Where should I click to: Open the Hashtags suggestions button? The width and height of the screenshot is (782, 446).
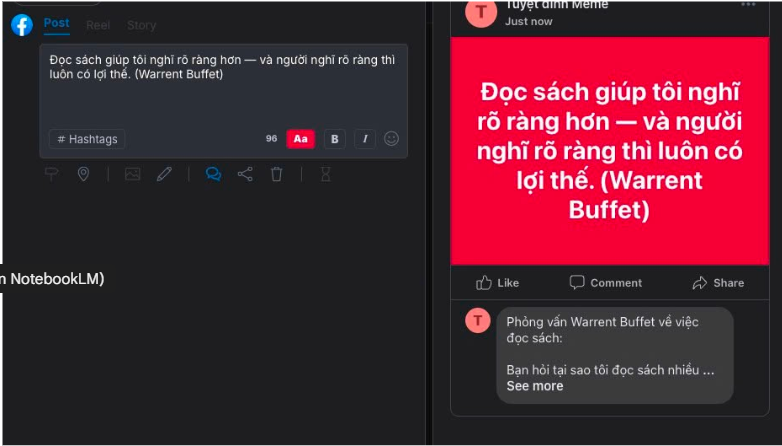click(x=87, y=139)
